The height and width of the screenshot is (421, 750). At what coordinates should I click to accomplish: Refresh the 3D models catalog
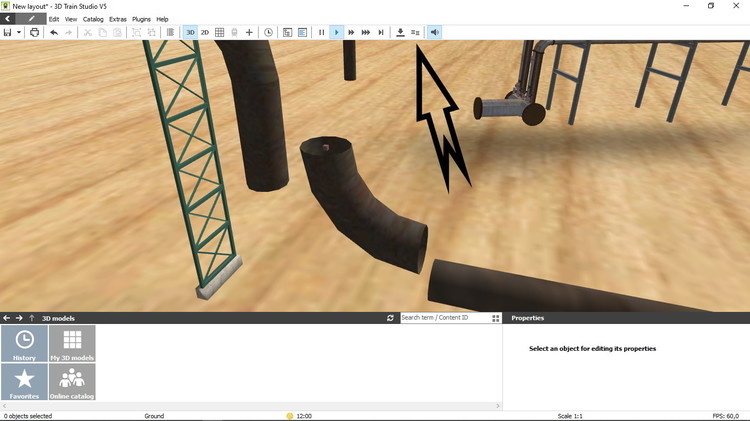[390, 318]
